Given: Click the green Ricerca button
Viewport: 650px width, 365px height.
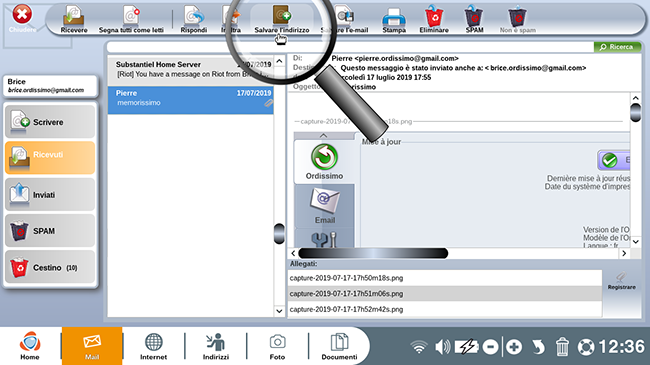Looking at the screenshot, I should point(617,47).
